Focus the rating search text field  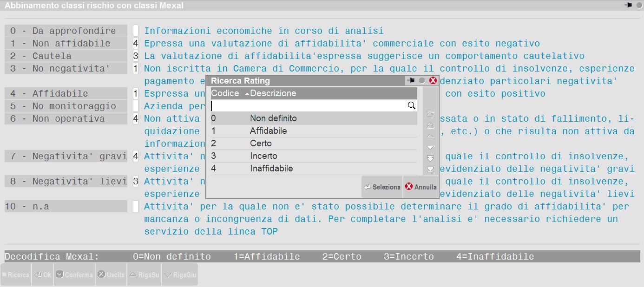pos(308,106)
